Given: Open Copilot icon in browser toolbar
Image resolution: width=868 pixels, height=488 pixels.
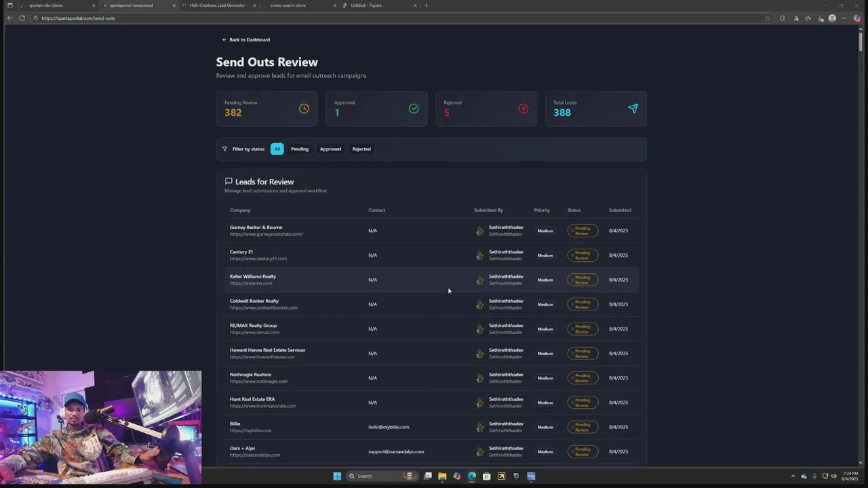Looking at the screenshot, I should pos(856,18).
